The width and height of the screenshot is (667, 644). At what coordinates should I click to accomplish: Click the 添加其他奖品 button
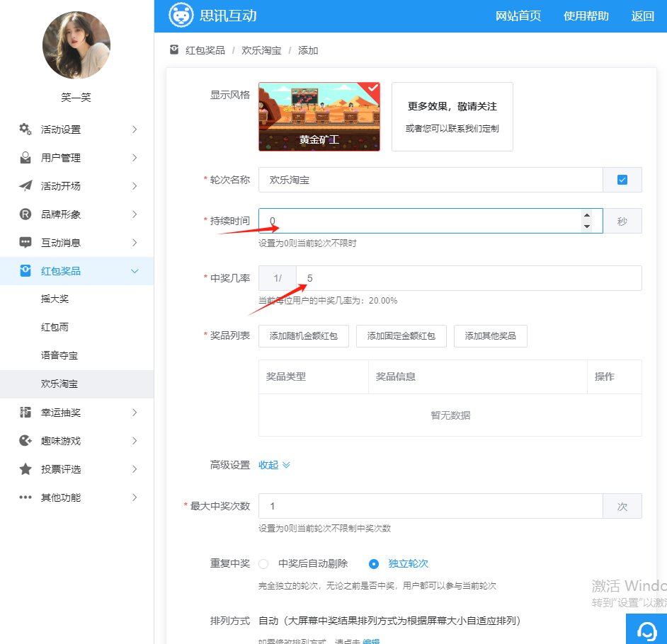click(x=491, y=336)
